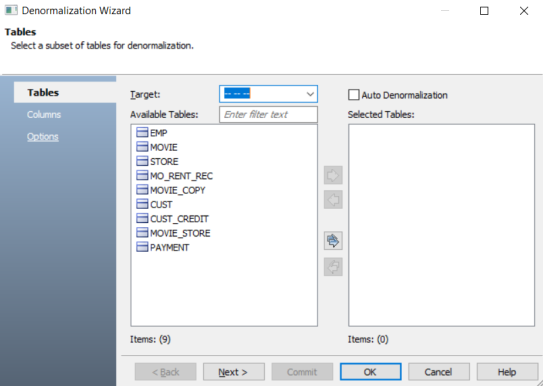Screen dimensions: 543x386
Task: Focus the Enter filter text field
Action: (268, 115)
